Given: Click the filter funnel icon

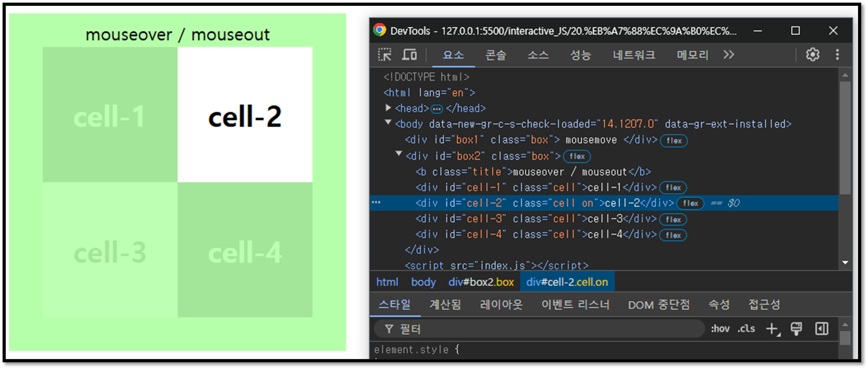Looking at the screenshot, I should coord(389,329).
